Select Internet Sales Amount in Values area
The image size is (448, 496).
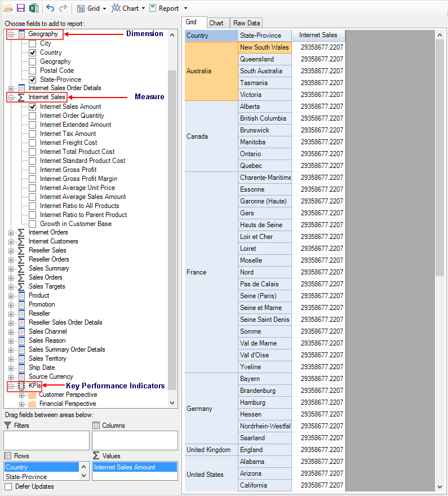pyautogui.click(x=134, y=467)
